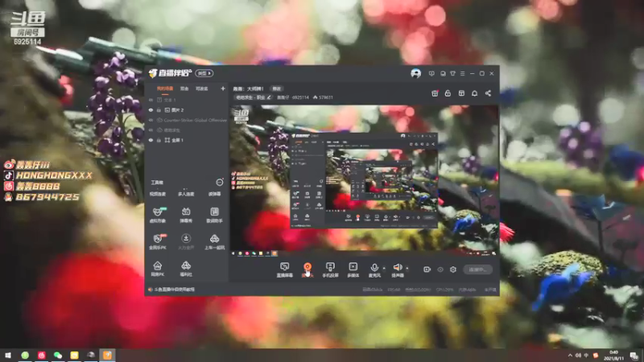This screenshot has height=362, width=644.
Task: Open yellow sticky notes taskbar icon
Action: click(x=74, y=355)
